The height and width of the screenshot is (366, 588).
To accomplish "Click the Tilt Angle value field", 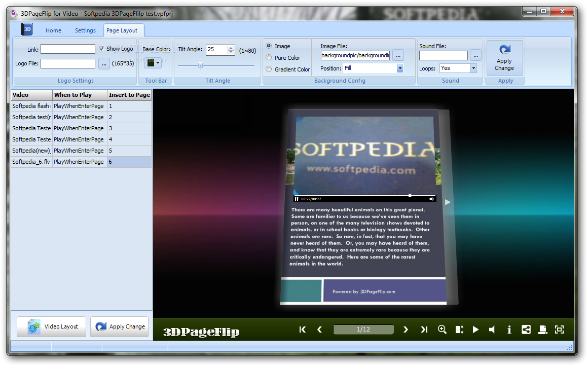I will [217, 50].
